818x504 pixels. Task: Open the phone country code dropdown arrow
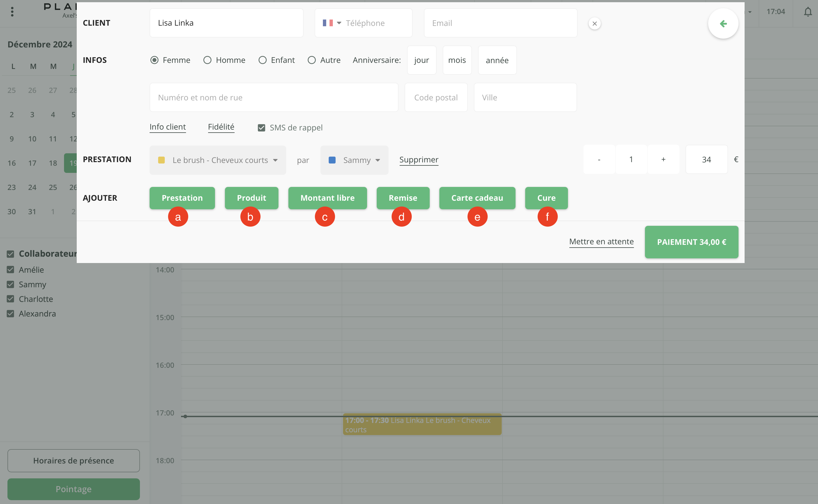(339, 23)
